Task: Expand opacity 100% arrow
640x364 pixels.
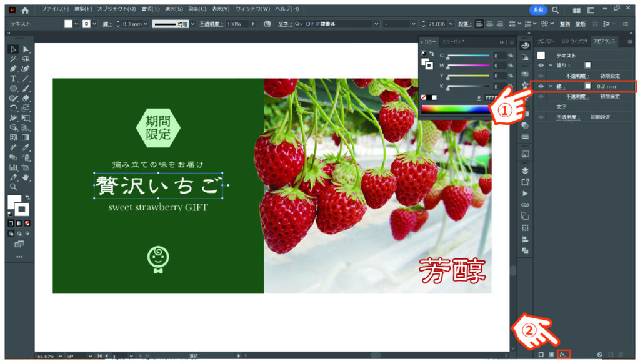Action: pyautogui.click(x=253, y=24)
